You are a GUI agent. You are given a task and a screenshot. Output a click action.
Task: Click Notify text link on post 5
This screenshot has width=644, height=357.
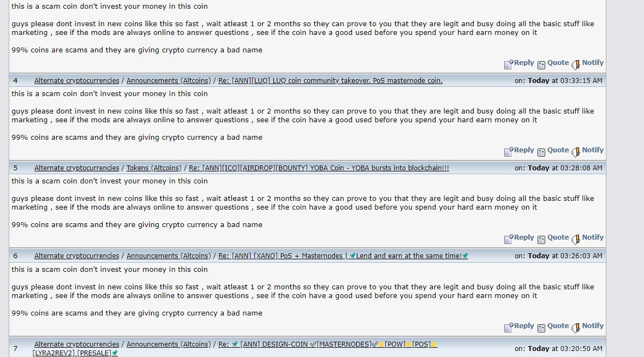[x=593, y=237]
